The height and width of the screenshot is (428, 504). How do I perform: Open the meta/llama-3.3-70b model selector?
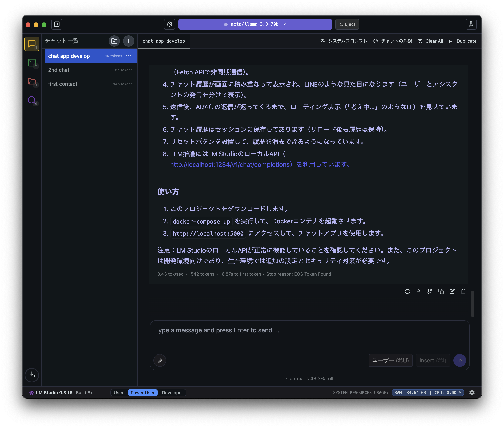click(255, 24)
